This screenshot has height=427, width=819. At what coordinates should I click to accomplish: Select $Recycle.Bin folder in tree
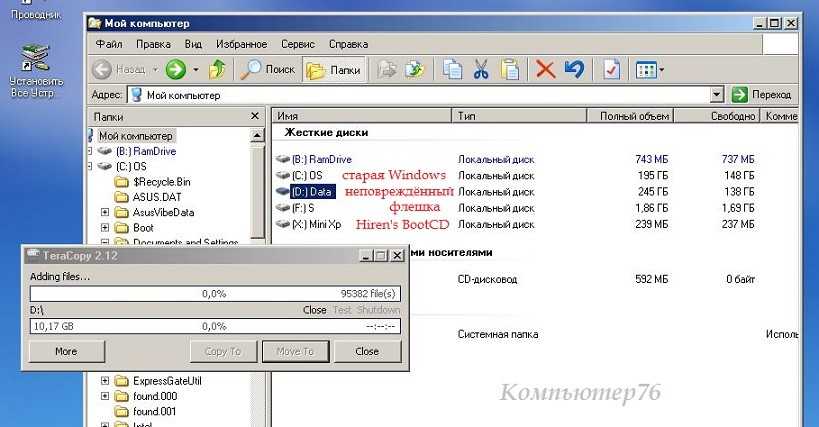click(x=161, y=182)
